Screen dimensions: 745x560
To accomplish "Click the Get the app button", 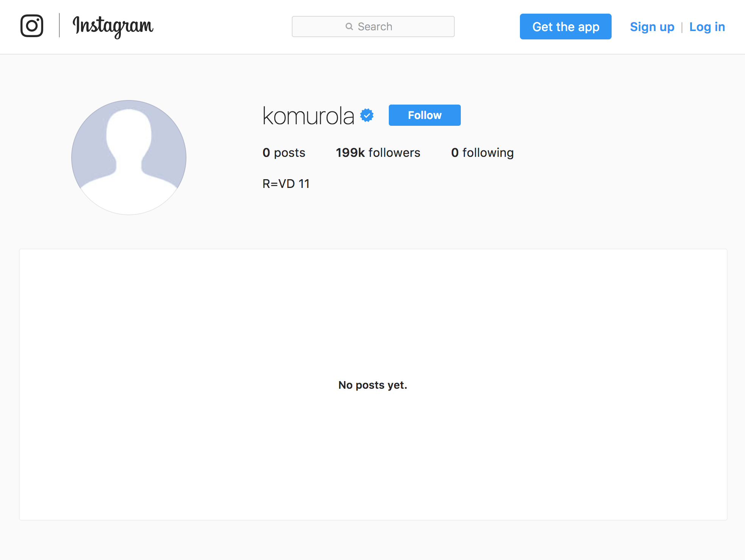I will [x=566, y=27].
